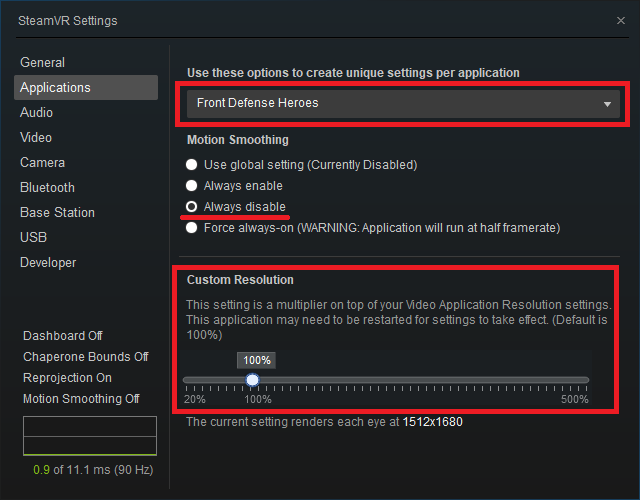640x500 pixels.
Task: Open the USB settings tab
Action: pos(33,237)
